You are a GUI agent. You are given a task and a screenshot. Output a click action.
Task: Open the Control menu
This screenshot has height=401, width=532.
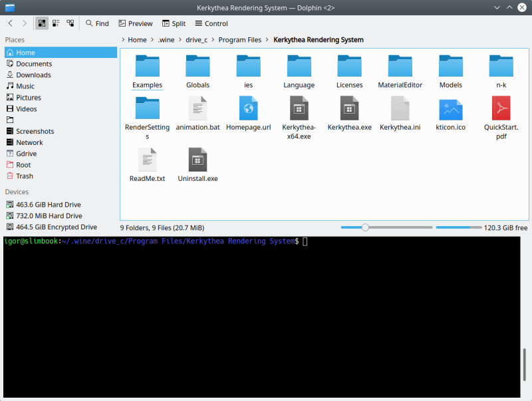pyautogui.click(x=211, y=23)
